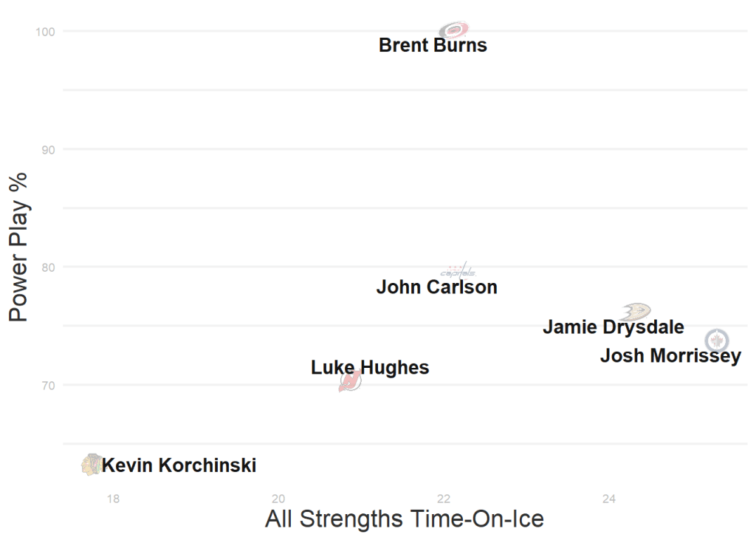Click the 22 tick on x-axis
756x540 pixels.
[x=443, y=499]
